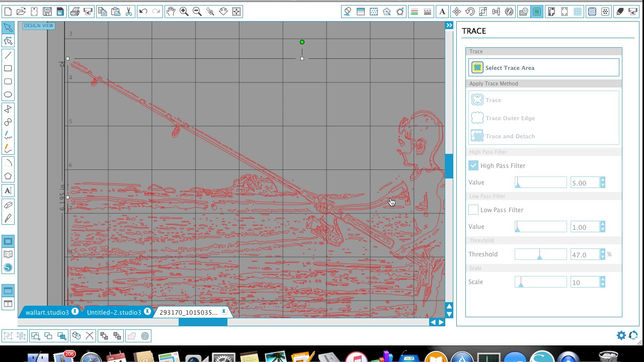Close the Untitled-2.studio3 tab
The image size is (644, 362).
(147, 312)
